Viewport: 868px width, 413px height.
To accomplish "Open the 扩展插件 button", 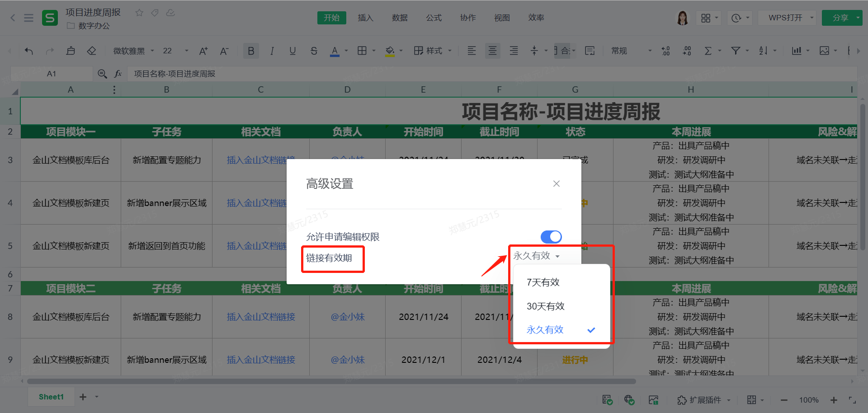I will pyautogui.click(x=704, y=400).
